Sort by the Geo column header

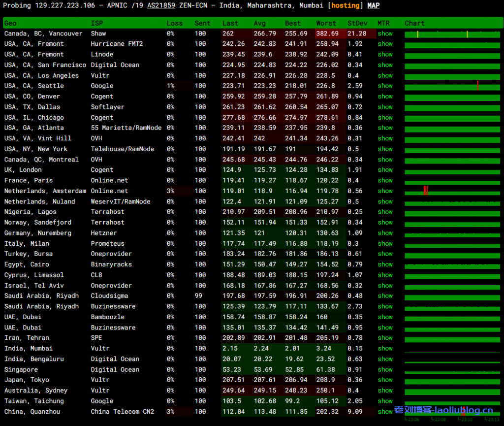tap(10, 23)
